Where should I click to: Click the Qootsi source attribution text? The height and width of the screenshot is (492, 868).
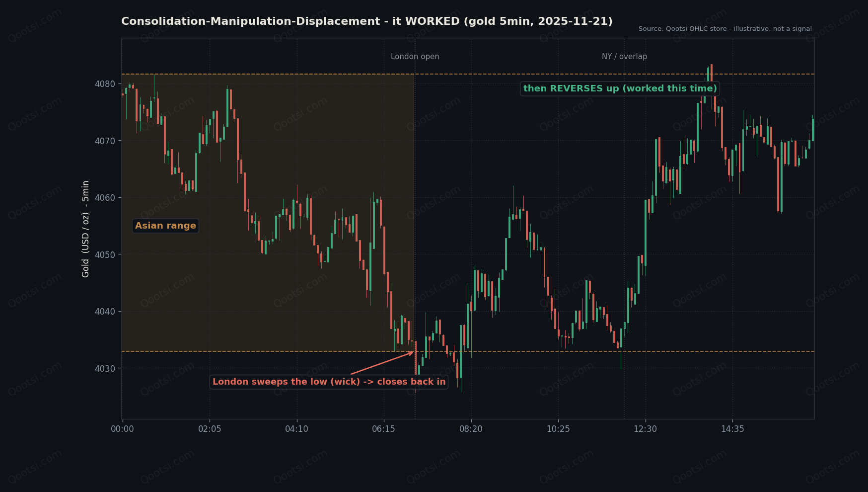pyautogui.click(x=725, y=29)
